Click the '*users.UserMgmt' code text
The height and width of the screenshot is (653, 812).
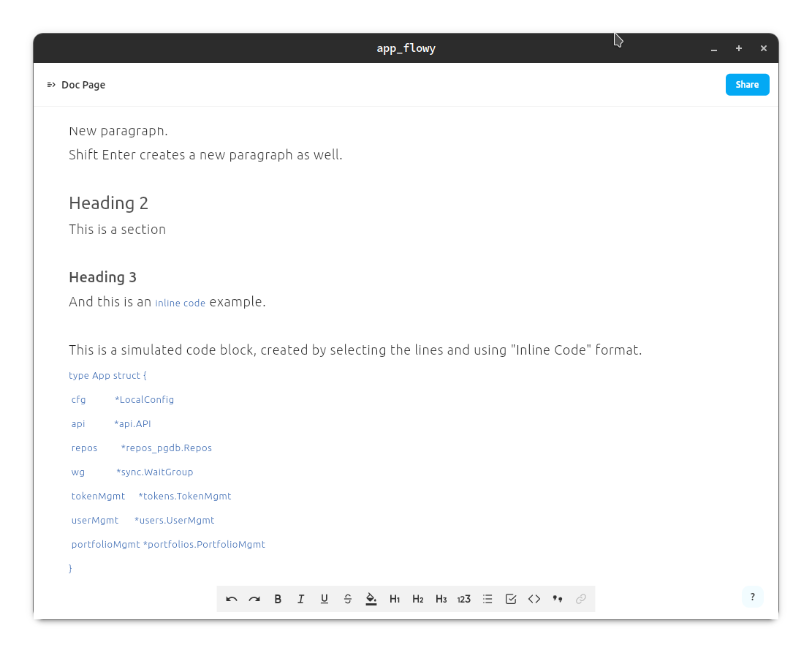[x=175, y=521]
